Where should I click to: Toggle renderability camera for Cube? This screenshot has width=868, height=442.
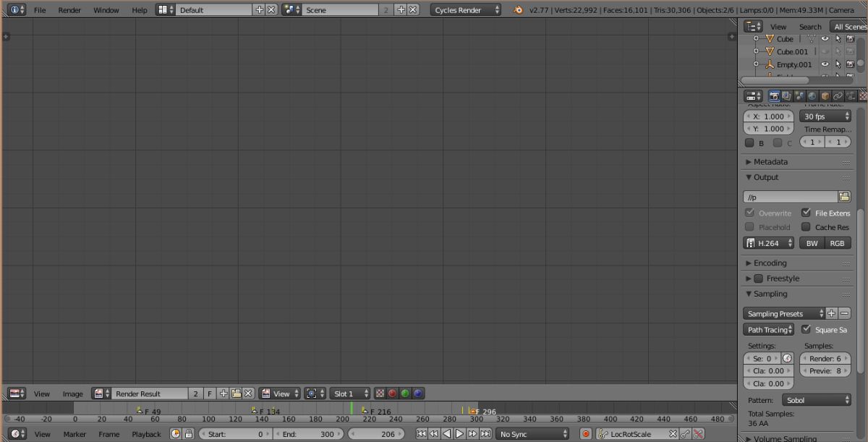[x=851, y=38]
